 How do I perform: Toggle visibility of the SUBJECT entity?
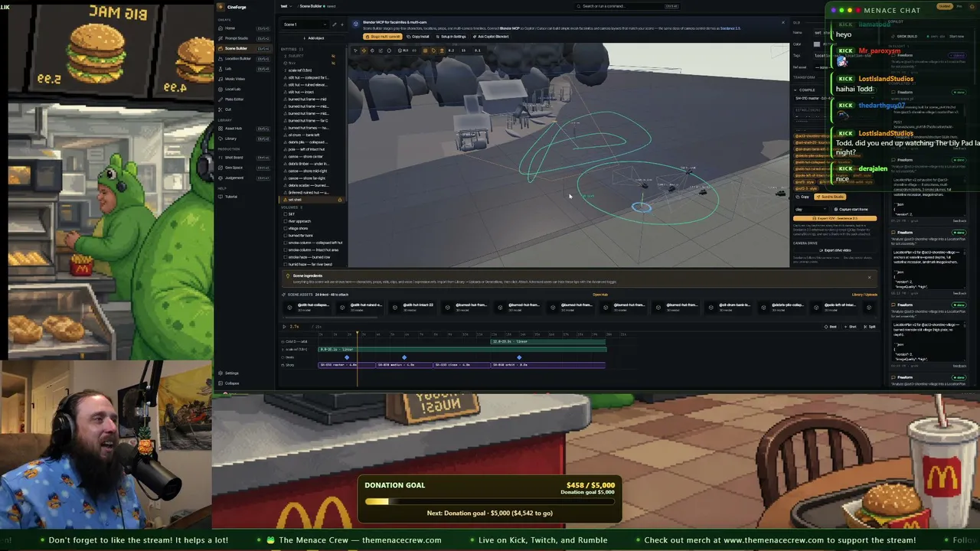(333, 56)
